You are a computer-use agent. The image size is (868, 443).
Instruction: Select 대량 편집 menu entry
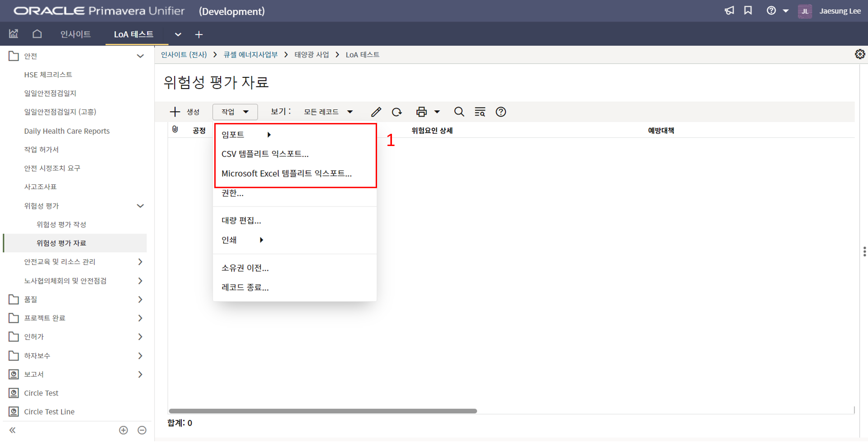point(241,221)
